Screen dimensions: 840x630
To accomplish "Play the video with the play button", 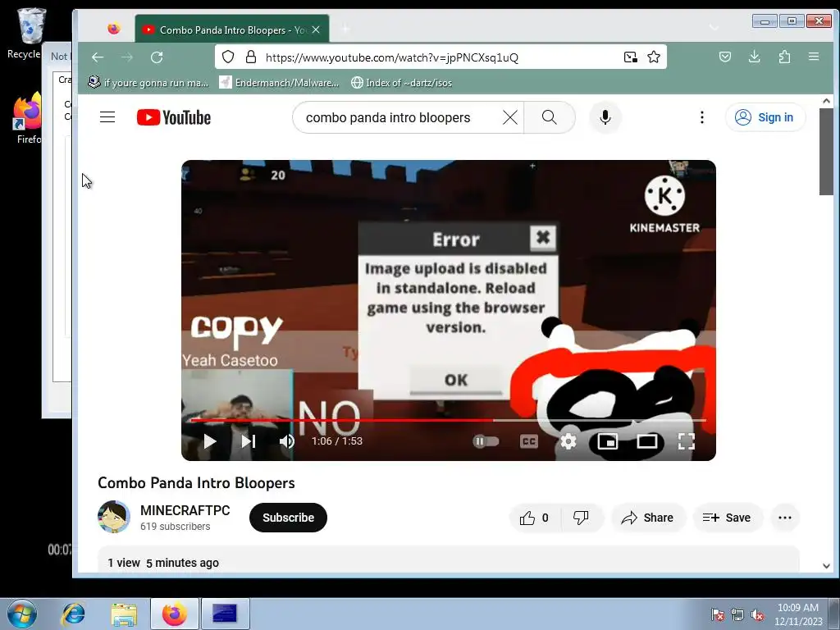I will (209, 441).
